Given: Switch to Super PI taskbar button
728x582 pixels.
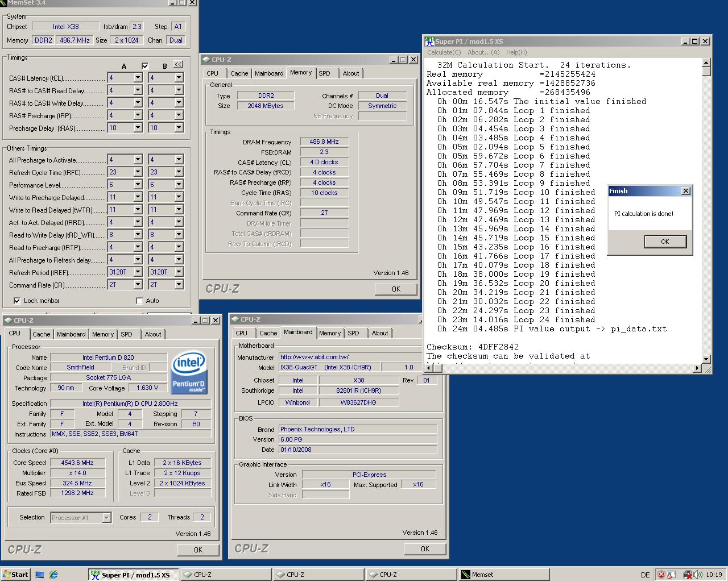Looking at the screenshot, I should click(134, 575).
